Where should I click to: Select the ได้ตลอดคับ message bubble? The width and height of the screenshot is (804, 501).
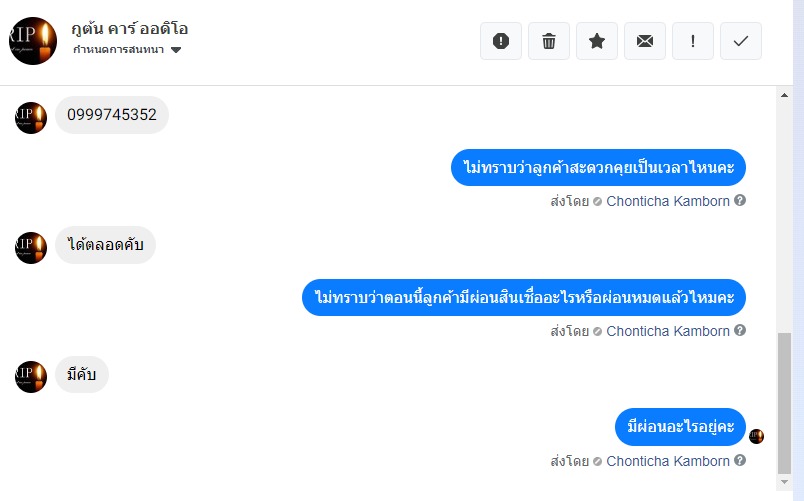tap(105, 245)
